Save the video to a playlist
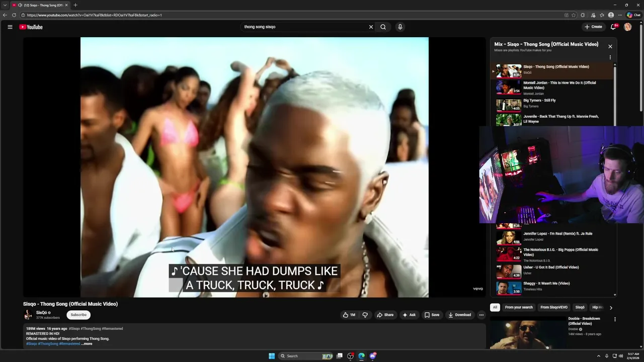Viewport: 644px width, 362px height. tap(432, 315)
